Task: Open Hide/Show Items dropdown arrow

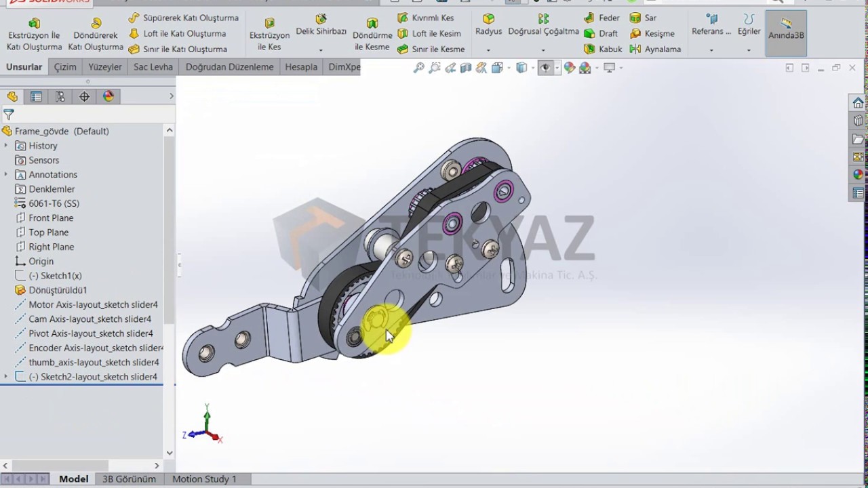Action: pyautogui.click(x=557, y=68)
